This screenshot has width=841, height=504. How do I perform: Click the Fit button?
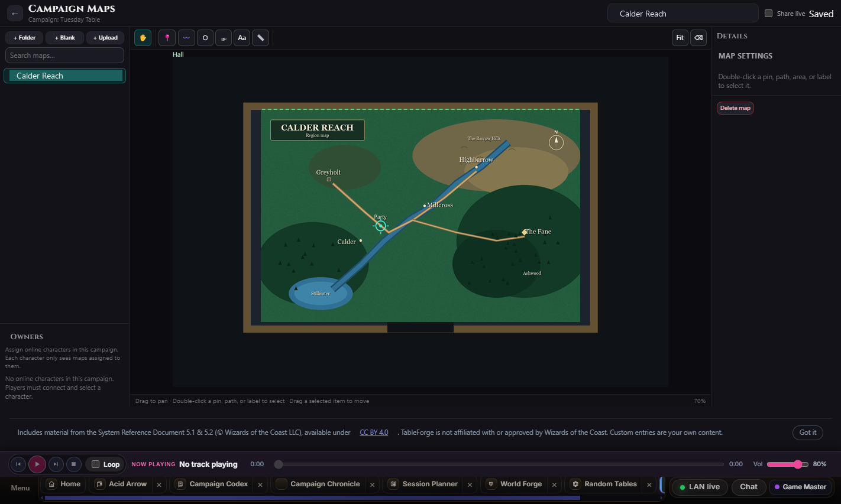coord(680,38)
